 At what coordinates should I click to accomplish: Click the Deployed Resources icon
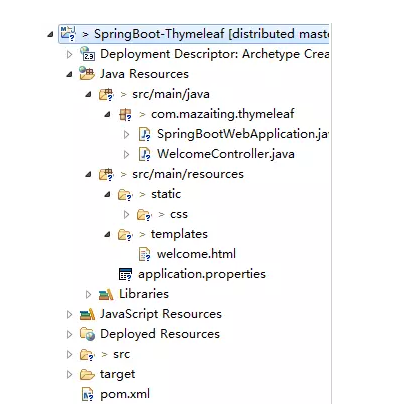[87, 334]
